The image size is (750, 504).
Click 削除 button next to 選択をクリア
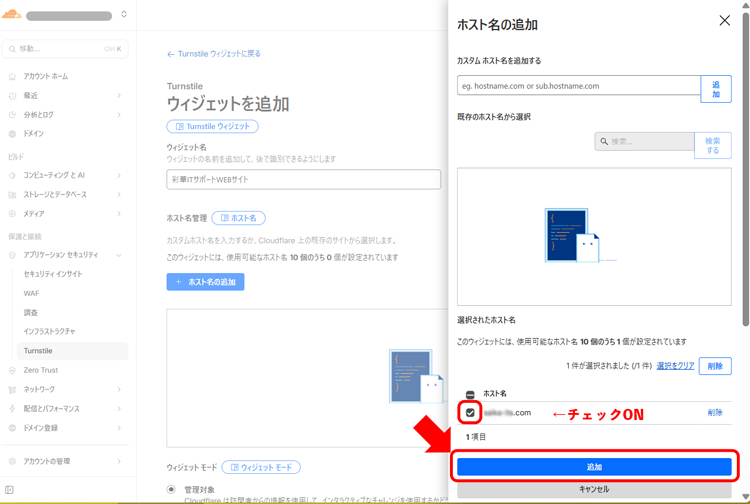coord(715,366)
